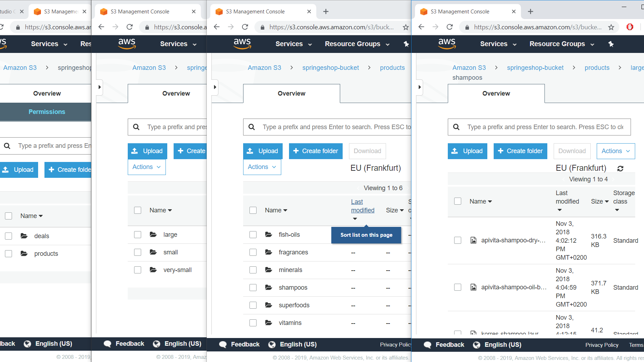Sort by Size in the shampoos list

coord(600,201)
